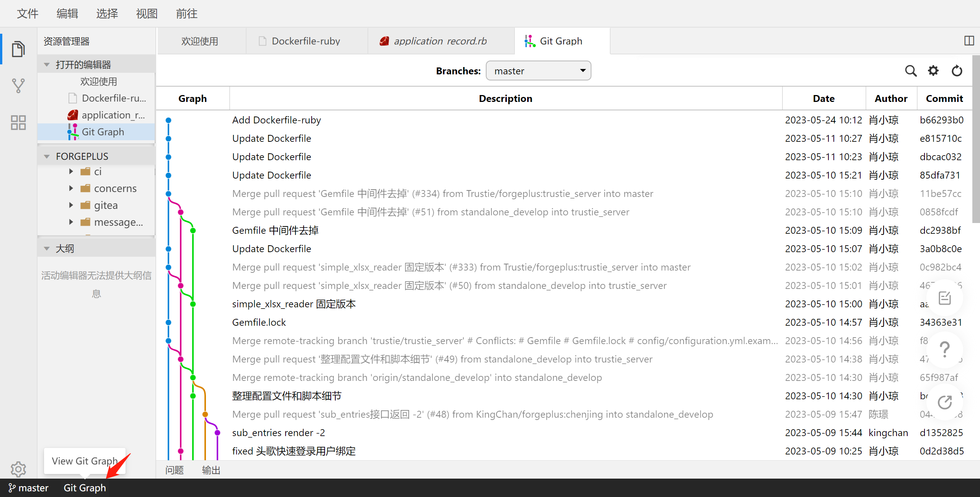Screen dimensions: 980x497
Task: Open the Extensions squares icon in activity bar
Action: point(18,123)
